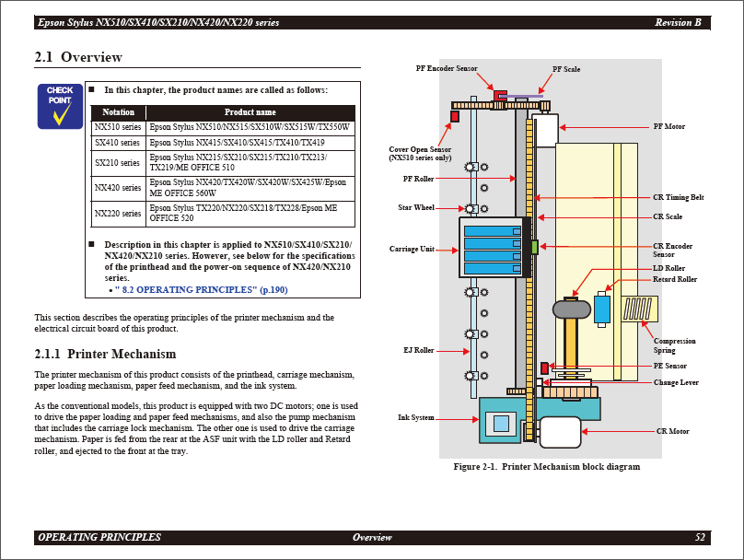Click the green CR Encoder Sensor block
The height and width of the screenshot is (560, 744).
(x=534, y=247)
